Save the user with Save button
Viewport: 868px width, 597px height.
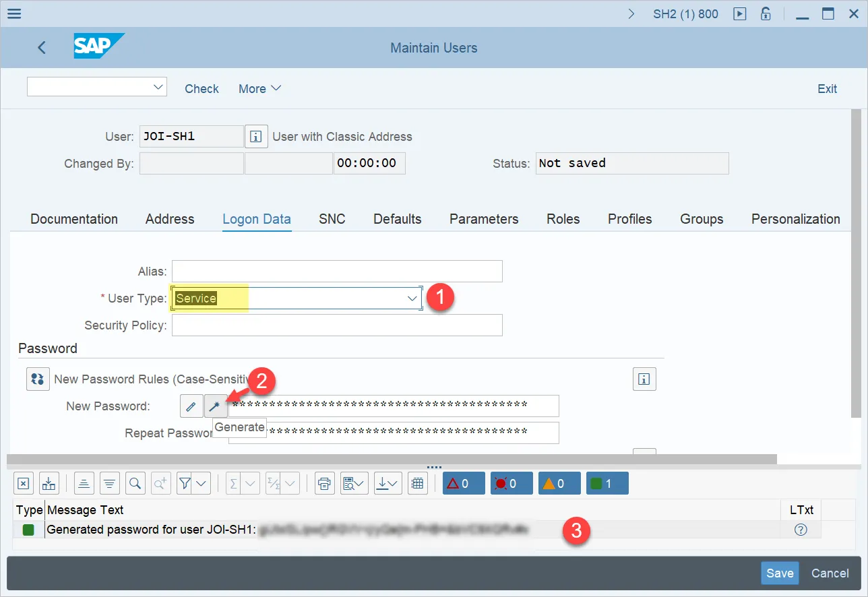pyautogui.click(x=780, y=573)
